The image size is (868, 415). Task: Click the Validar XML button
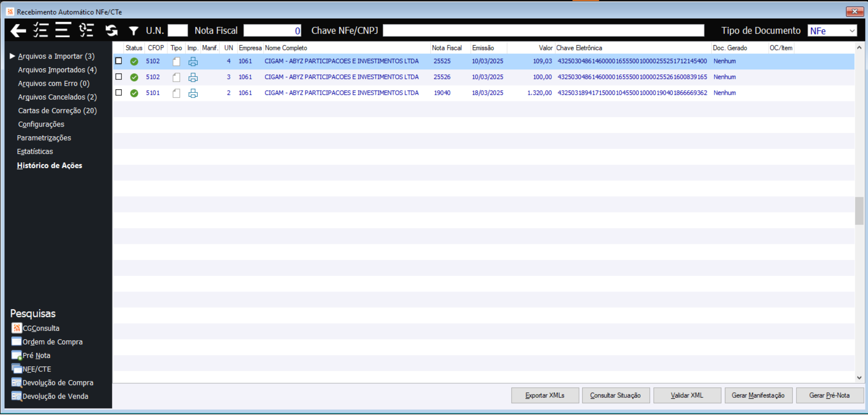click(x=687, y=395)
